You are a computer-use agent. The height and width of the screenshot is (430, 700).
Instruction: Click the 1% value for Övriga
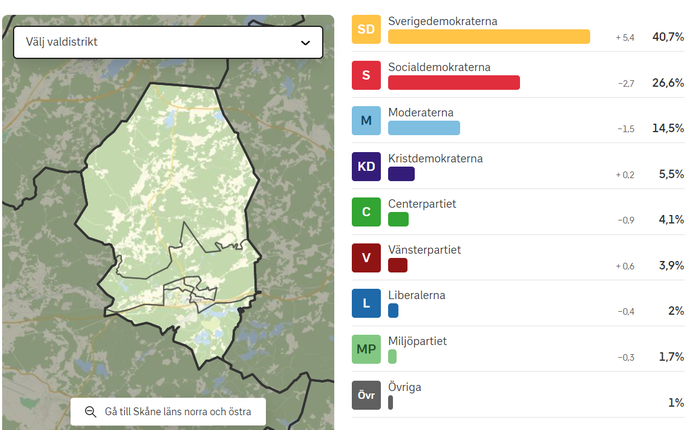coord(676,403)
